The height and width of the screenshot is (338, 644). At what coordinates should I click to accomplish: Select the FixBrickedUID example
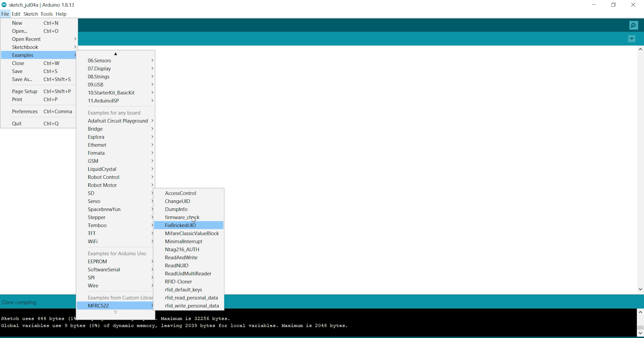click(180, 225)
